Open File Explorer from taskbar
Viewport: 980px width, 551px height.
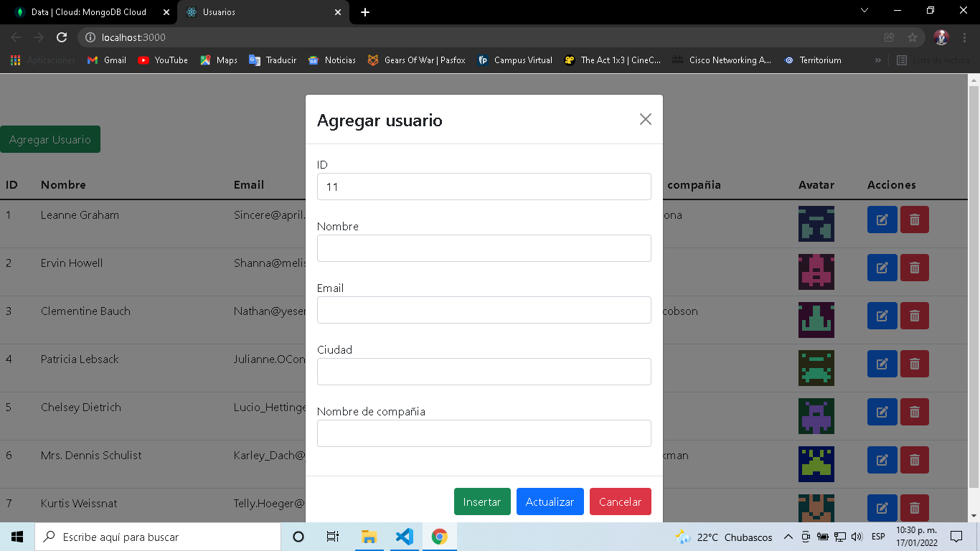369,537
